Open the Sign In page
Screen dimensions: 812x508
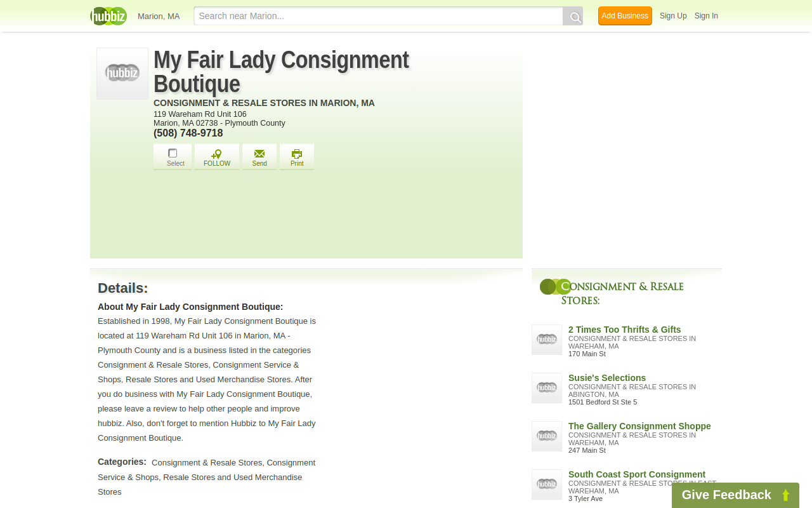[x=706, y=16]
